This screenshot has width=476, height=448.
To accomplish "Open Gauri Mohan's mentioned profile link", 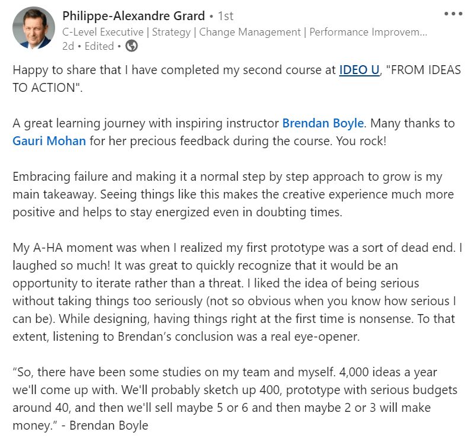I will [x=49, y=141].
